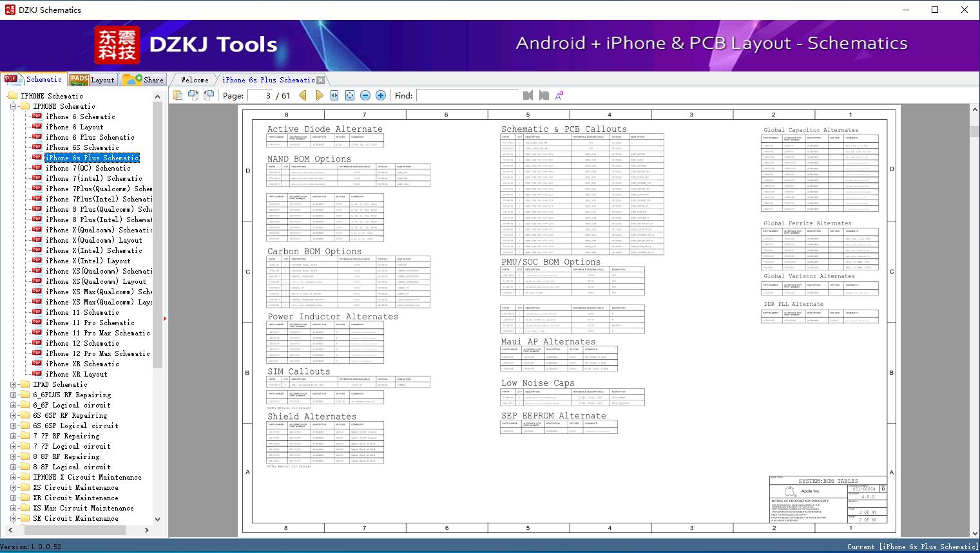Select iPhone X(Intel) Schematic

(94, 250)
